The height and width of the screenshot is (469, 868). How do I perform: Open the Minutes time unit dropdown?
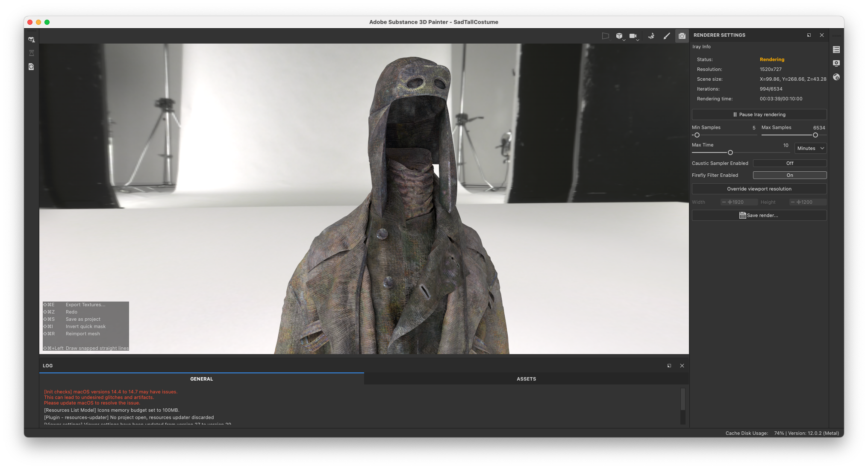810,148
